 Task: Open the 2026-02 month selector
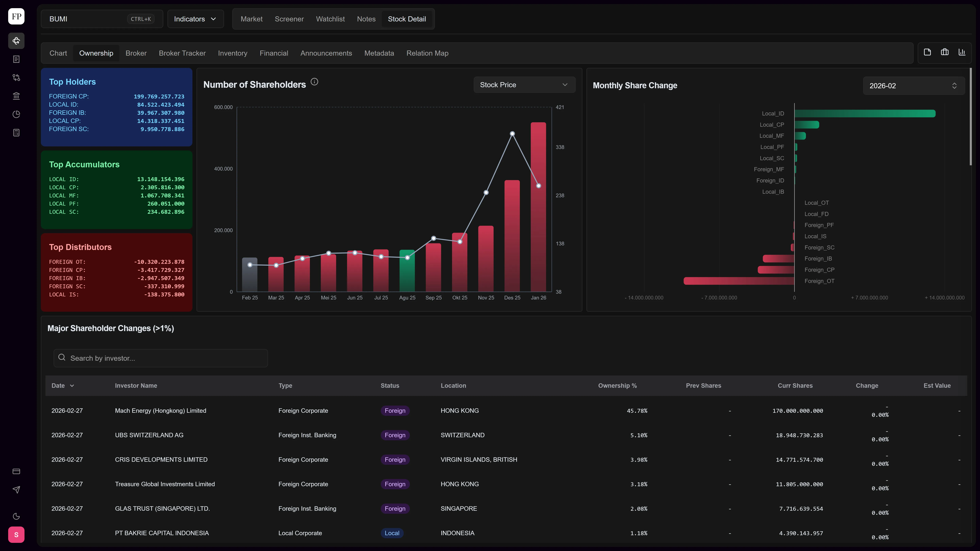tap(914, 86)
